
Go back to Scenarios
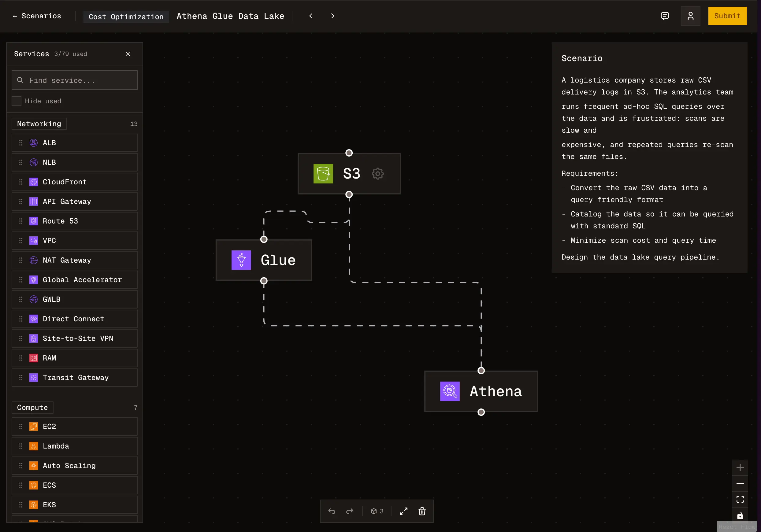[x=37, y=16]
